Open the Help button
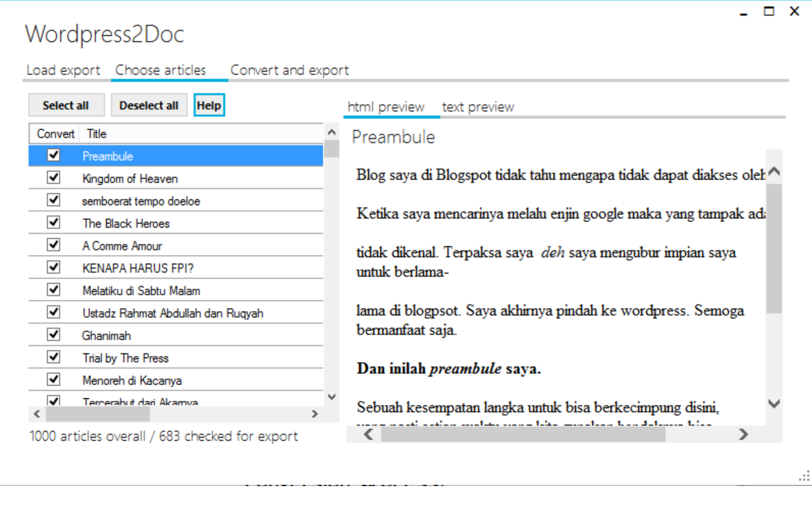 209,105
